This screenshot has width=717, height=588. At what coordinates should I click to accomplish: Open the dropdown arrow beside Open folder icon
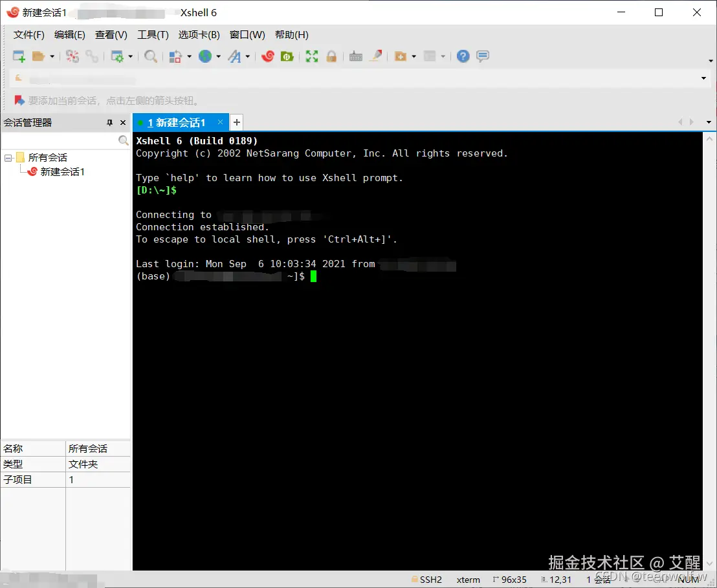[x=52, y=57]
